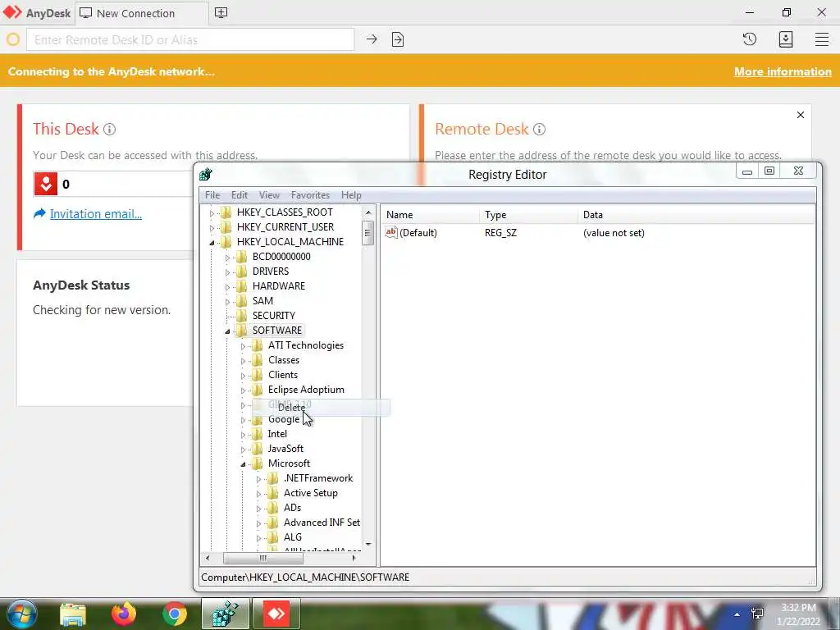The height and width of the screenshot is (630, 840).
Task: Collapse the Microsoft key
Action: (x=243, y=464)
